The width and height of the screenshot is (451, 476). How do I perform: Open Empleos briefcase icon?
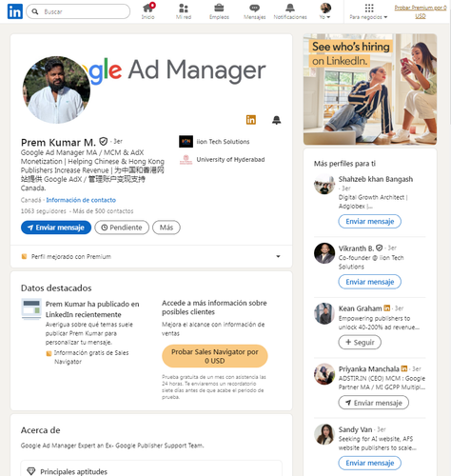click(219, 11)
